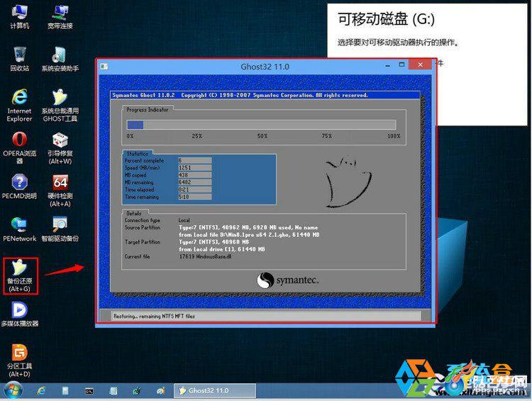Click 选择要对可移动驱动器执行的操作 notification text
This screenshot has width=532, height=401.
coord(398,43)
